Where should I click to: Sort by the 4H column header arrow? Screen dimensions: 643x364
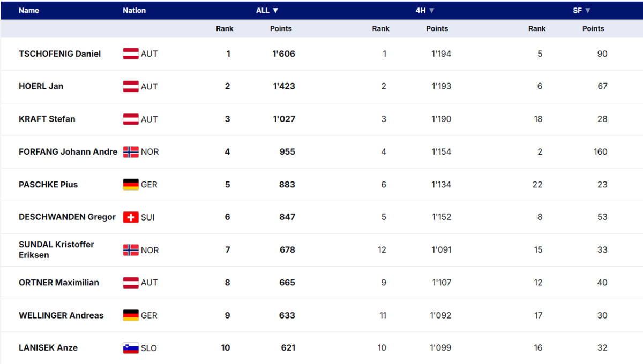coord(431,10)
